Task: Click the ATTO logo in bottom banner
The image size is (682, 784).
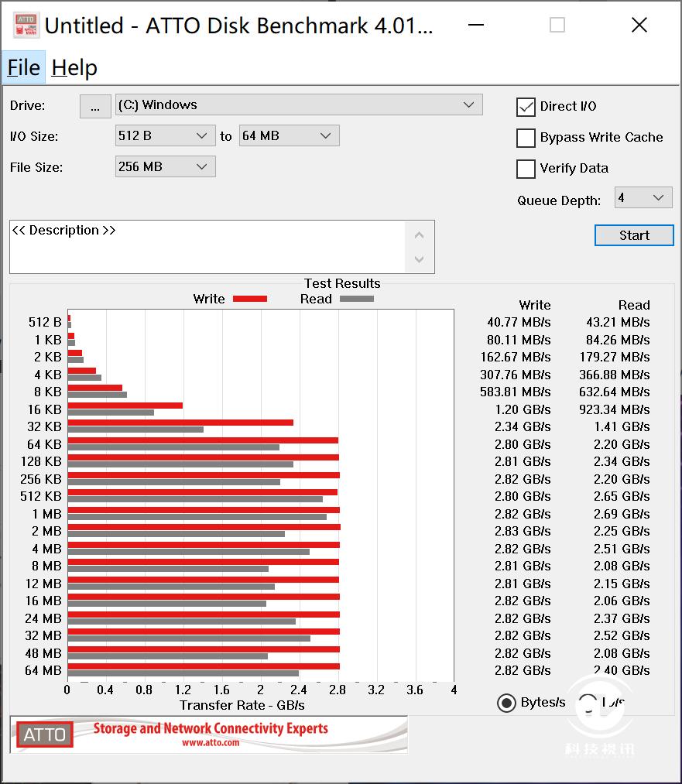Action: pyautogui.click(x=44, y=734)
